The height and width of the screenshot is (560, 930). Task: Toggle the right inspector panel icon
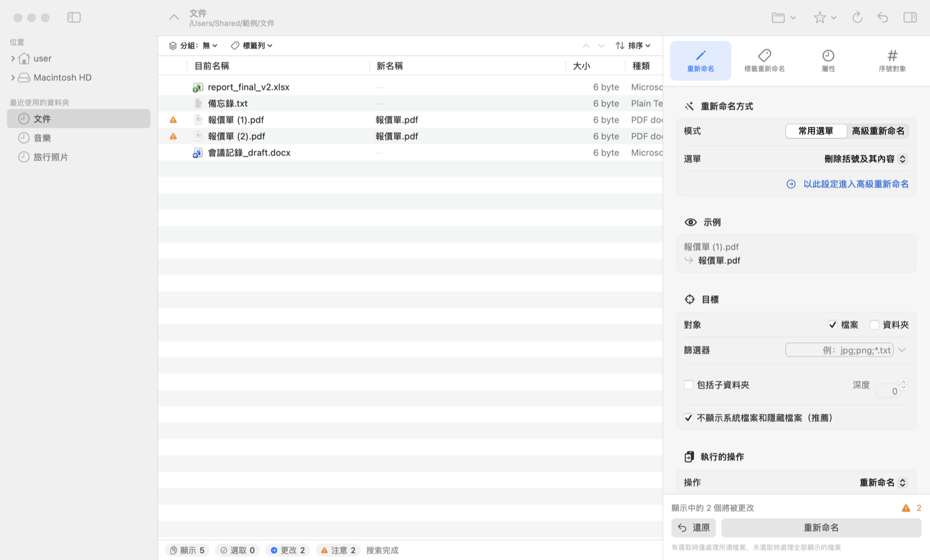pyautogui.click(x=910, y=17)
